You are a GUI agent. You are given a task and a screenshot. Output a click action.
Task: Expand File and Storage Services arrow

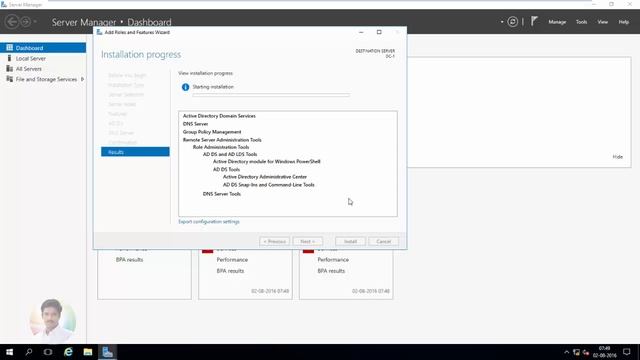pyautogui.click(x=82, y=79)
